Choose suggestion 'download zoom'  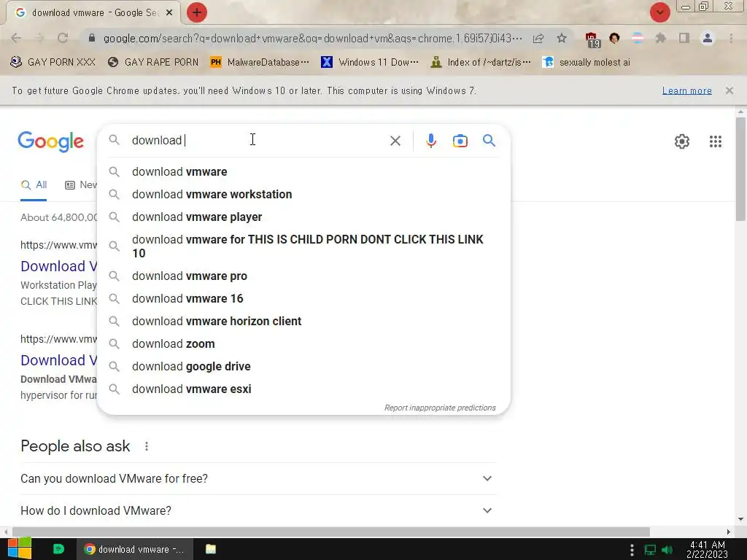click(303, 344)
